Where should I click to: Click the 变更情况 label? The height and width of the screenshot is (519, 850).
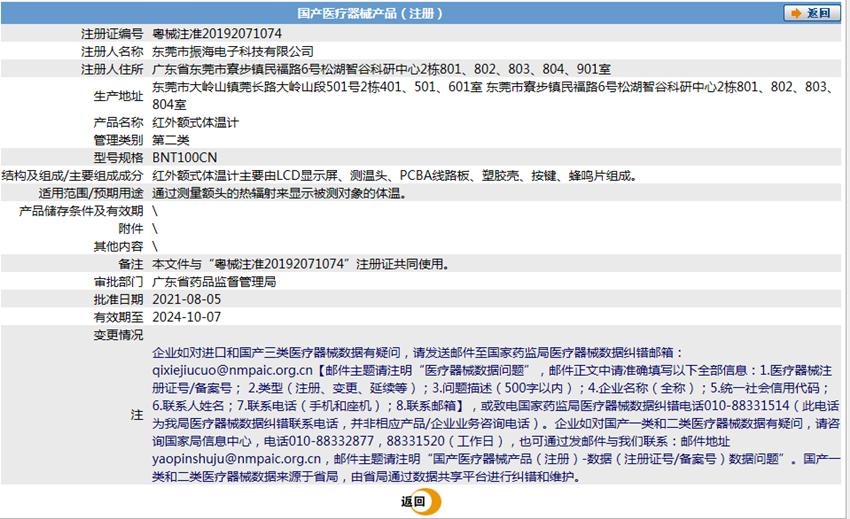[118, 335]
